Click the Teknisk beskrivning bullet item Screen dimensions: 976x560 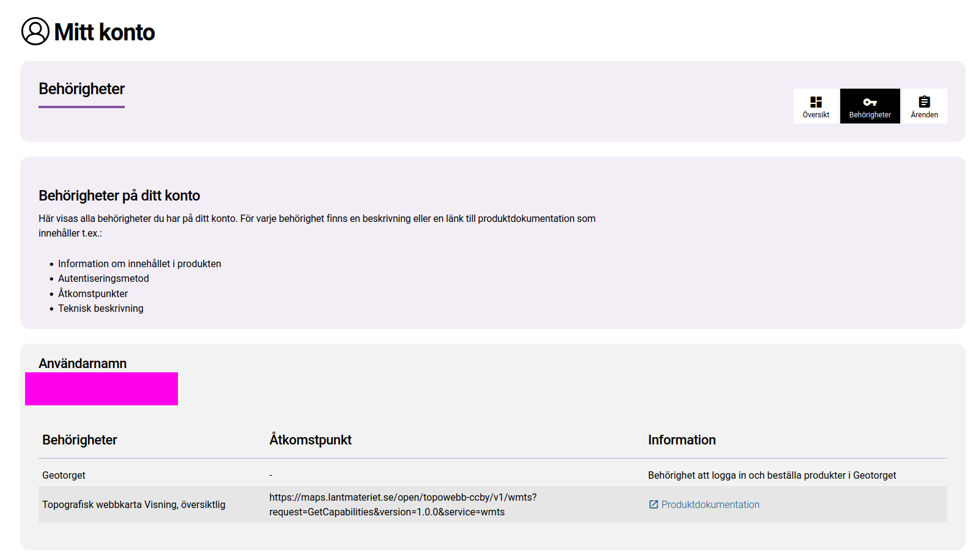click(x=100, y=309)
